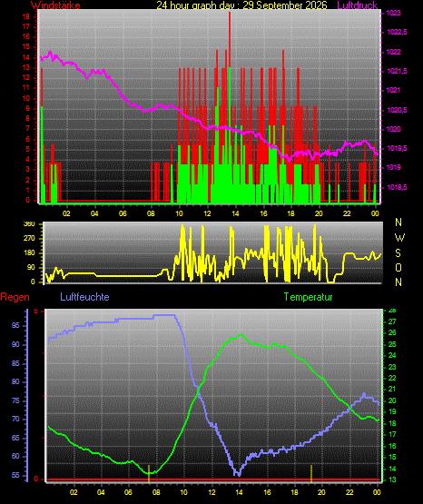Click the blue Luftfeuchte legend label
Viewport: 423px width, 504px height.
84,297
